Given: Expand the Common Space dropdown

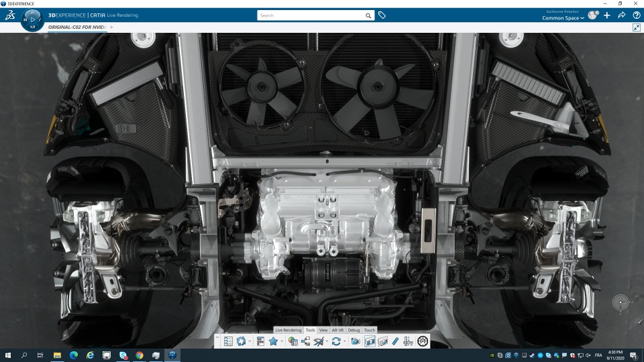Looking at the screenshot, I should point(563,18).
